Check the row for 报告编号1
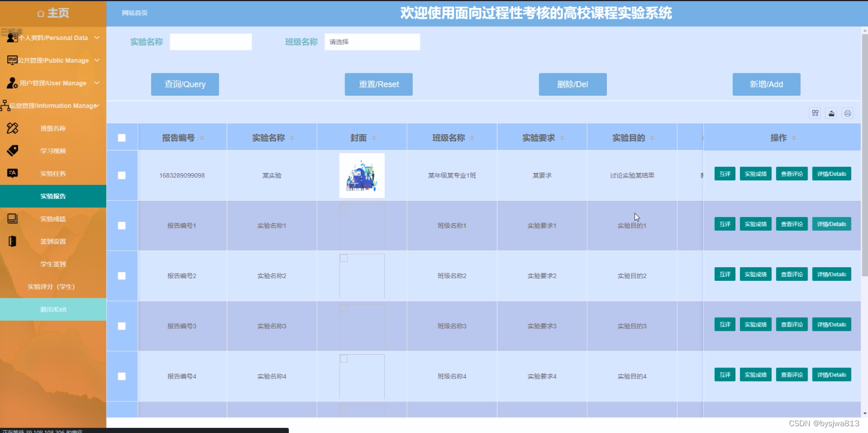Image resolution: width=868 pixels, height=433 pixels. click(x=122, y=226)
